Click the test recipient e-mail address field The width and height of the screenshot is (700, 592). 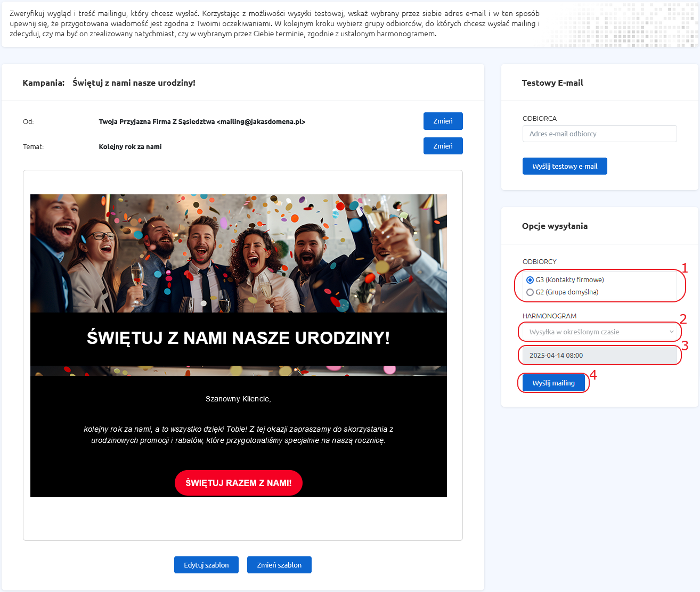coord(599,134)
